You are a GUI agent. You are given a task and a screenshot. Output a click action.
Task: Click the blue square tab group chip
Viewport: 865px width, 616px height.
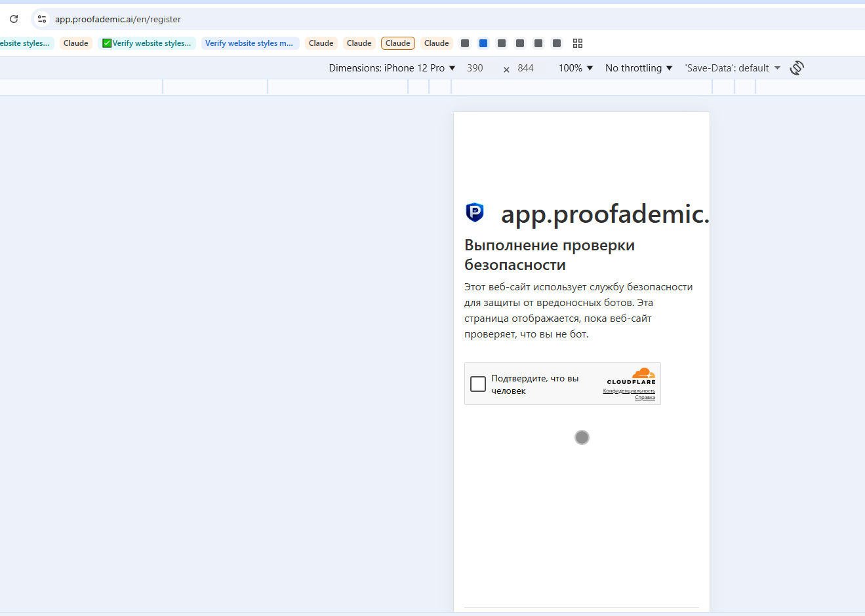tap(483, 43)
